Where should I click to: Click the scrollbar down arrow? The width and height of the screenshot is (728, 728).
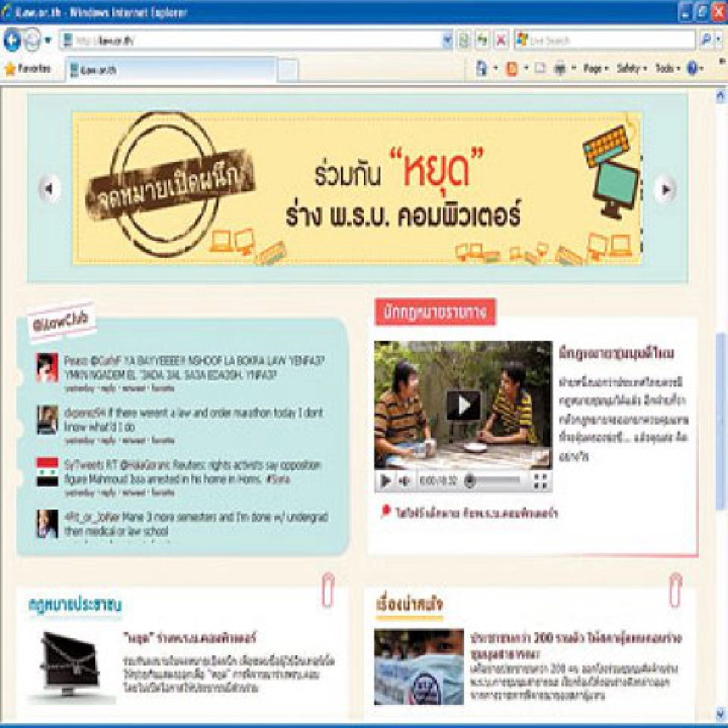pos(721,713)
